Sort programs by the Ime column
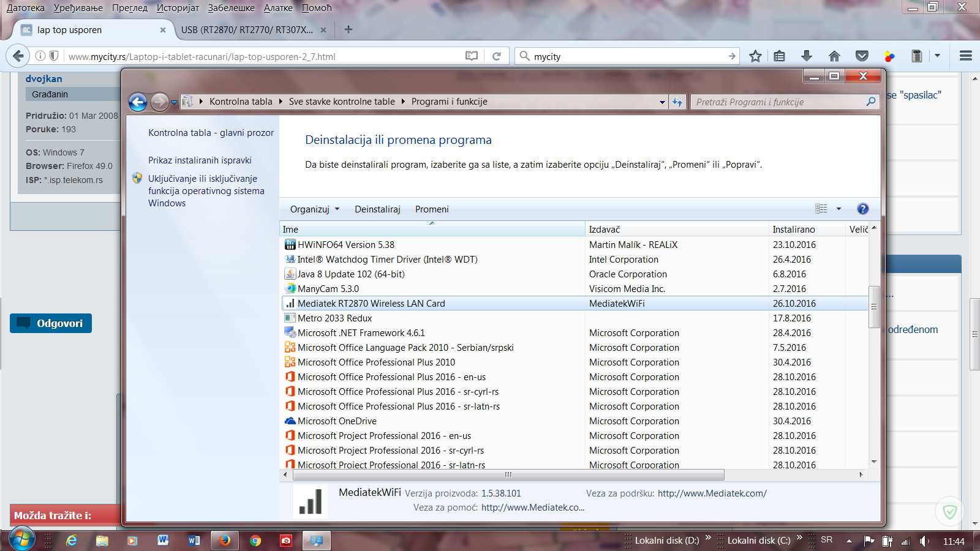Image resolution: width=980 pixels, height=551 pixels. [x=432, y=230]
